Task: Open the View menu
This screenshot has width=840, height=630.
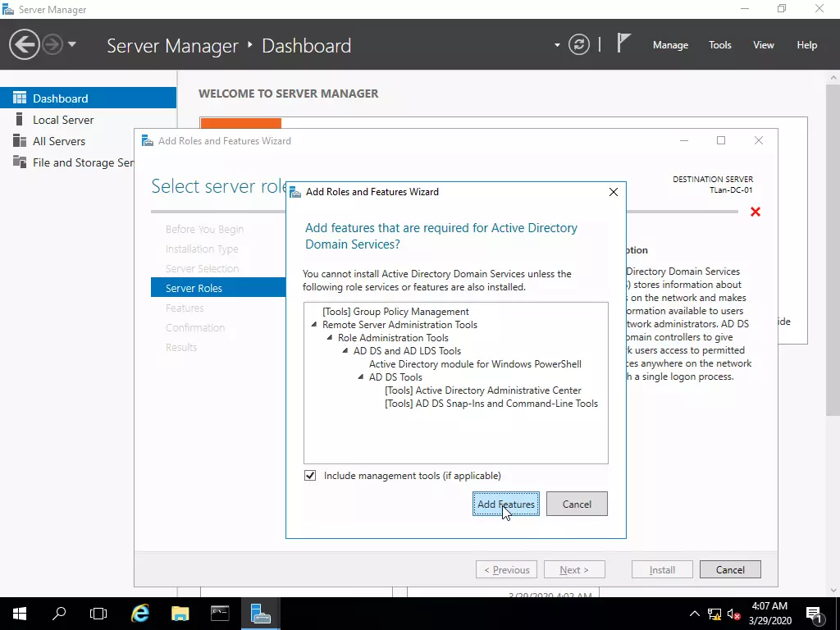Action: point(763,45)
